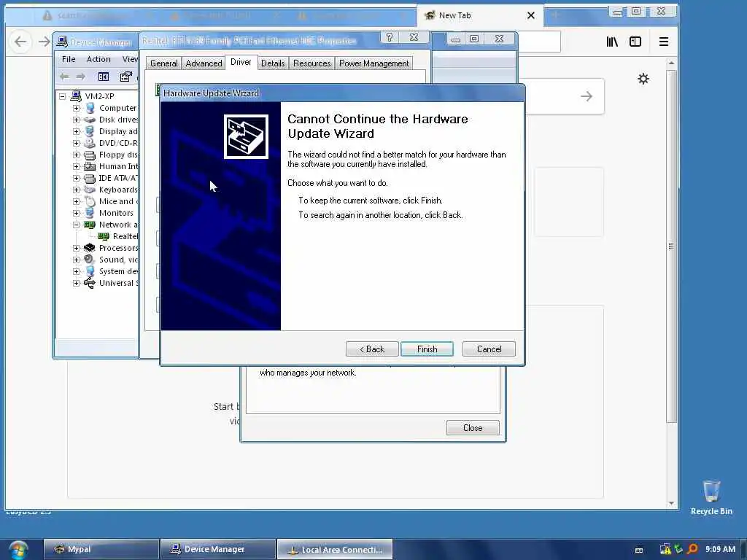Expand the Universal Serial Bus node
Image resolution: width=747 pixels, height=560 pixels.
pyautogui.click(x=76, y=283)
